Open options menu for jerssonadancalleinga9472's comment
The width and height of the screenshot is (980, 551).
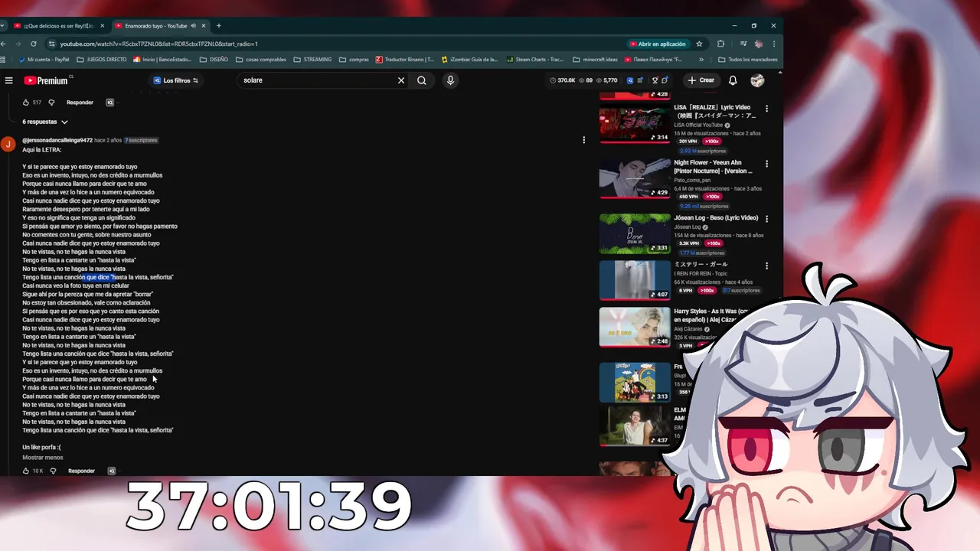click(x=583, y=140)
